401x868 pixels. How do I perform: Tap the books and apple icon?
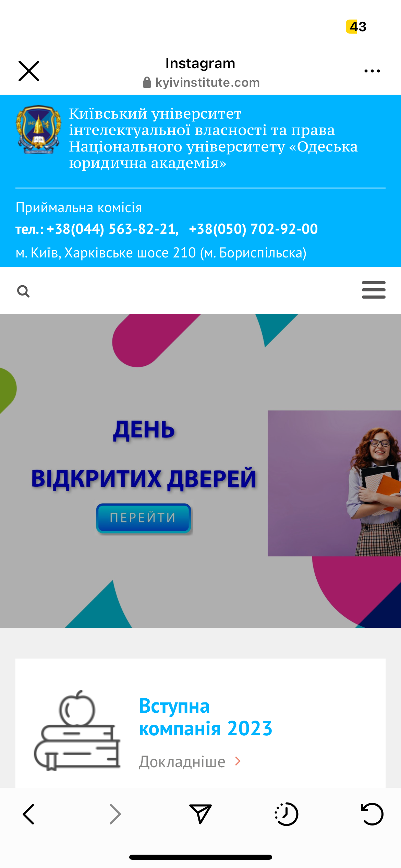[x=77, y=731]
